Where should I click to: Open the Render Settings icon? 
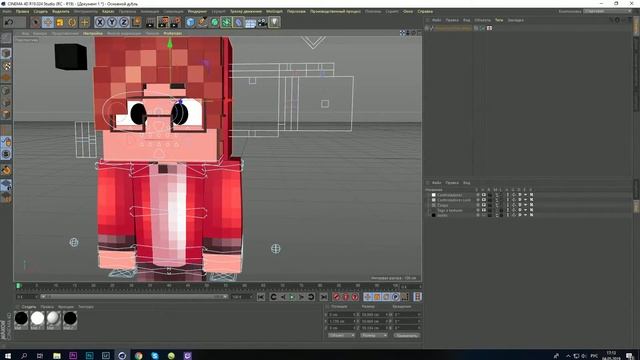click(x=176, y=22)
